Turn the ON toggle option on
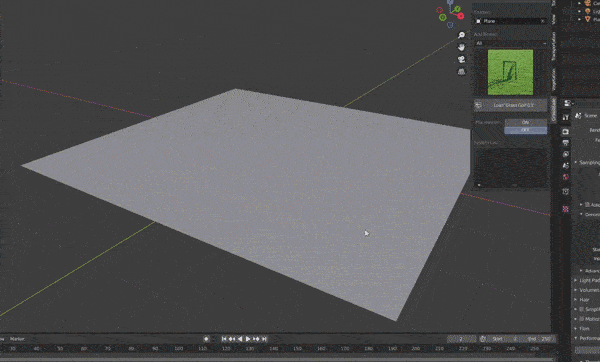Viewport: 600px width, 362px height. click(x=525, y=122)
